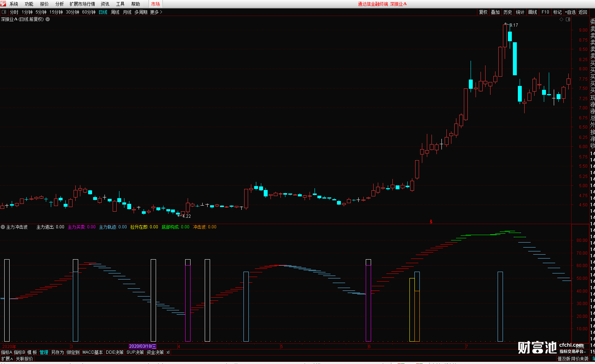Image resolution: width=595 pixels, height=364 pixels.
Task: Switch to the 市场 tab
Action: (156, 4)
